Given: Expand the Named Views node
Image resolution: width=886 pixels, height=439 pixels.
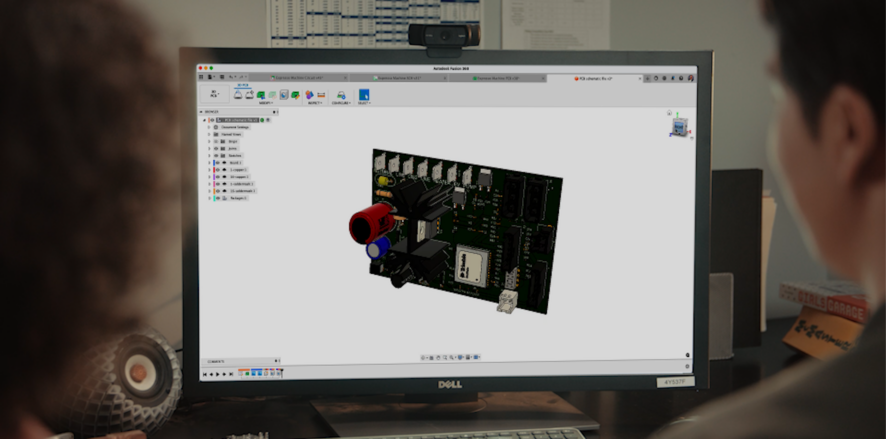Looking at the screenshot, I should pyautogui.click(x=209, y=134).
